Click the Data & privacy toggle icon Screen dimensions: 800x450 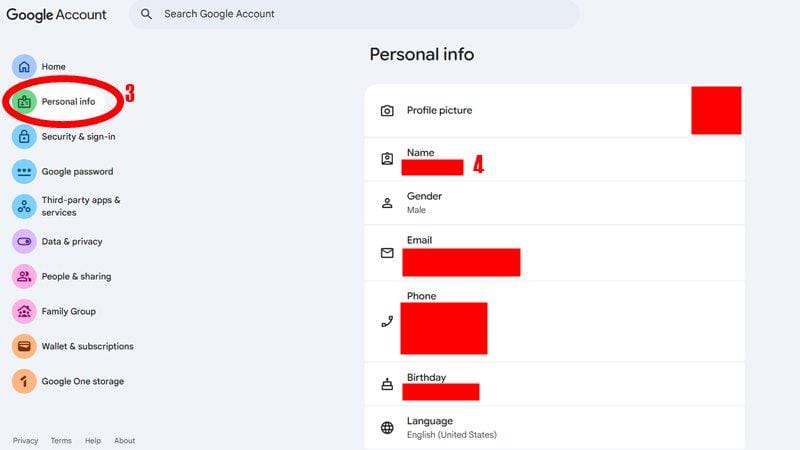24,241
